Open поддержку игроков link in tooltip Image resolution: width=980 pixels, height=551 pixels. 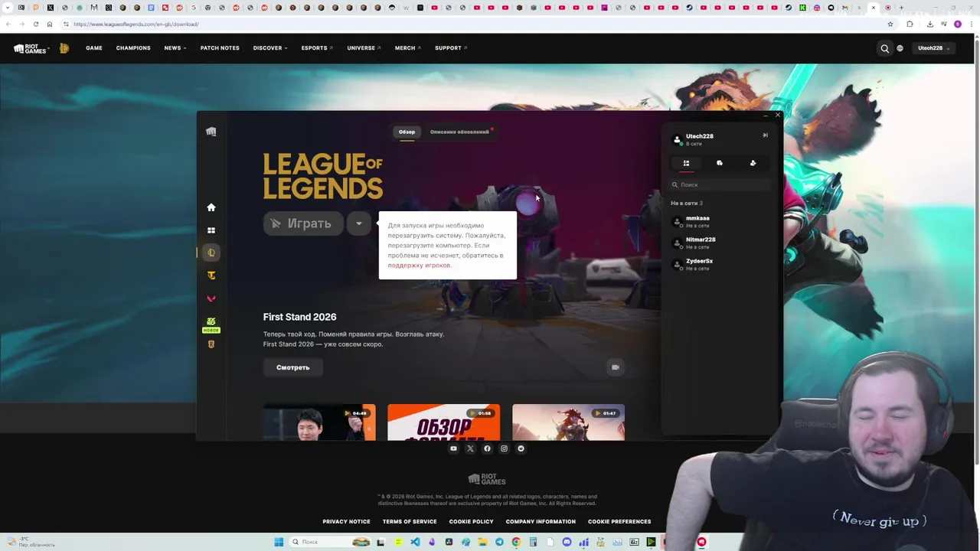[x=419, y=266]
